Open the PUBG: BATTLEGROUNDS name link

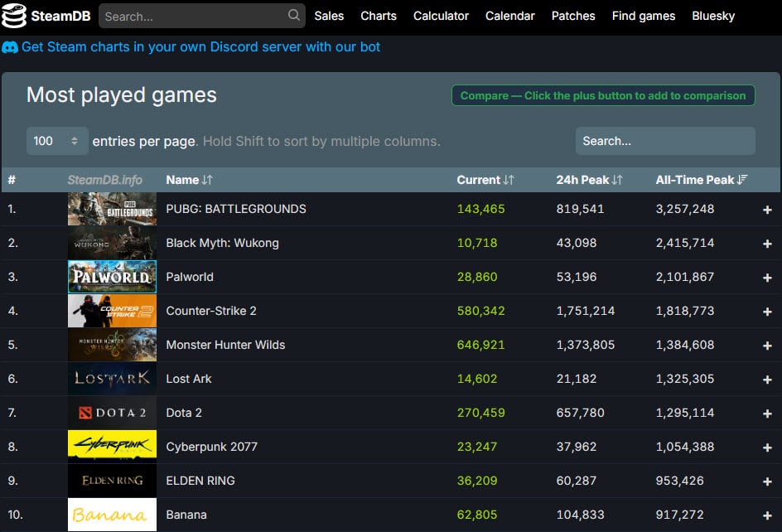coord(236,209)
